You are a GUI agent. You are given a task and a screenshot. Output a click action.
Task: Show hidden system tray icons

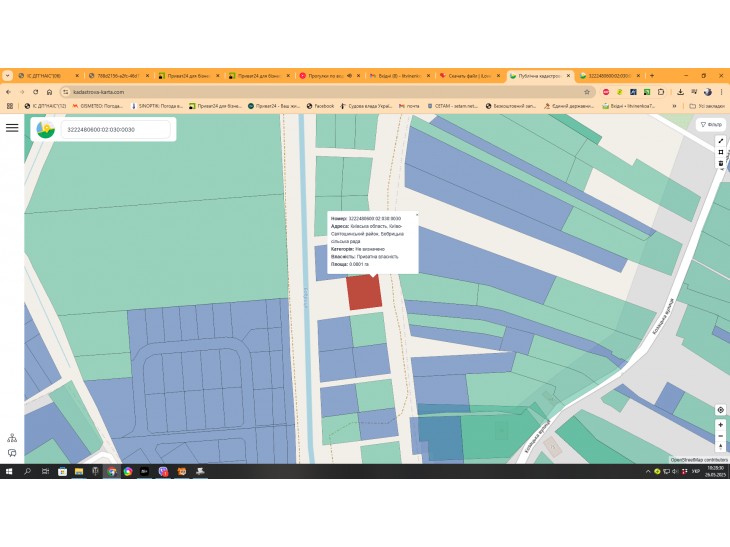pyautogui.click(x=648, y=472)
